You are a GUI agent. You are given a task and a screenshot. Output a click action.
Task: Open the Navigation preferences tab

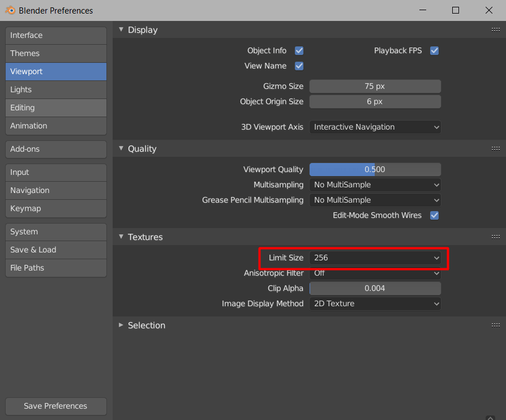(x=56, y=190)
